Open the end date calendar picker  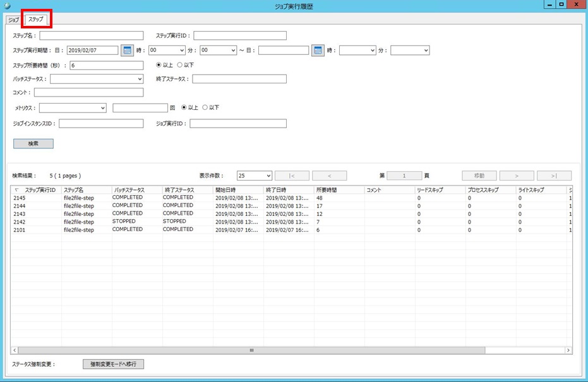coord(318,51)
